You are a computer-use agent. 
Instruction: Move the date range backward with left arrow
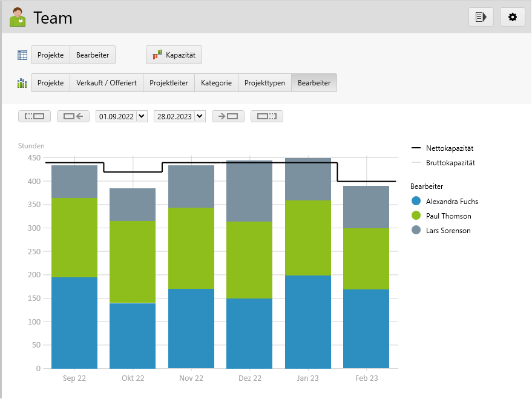coord(73,116)
